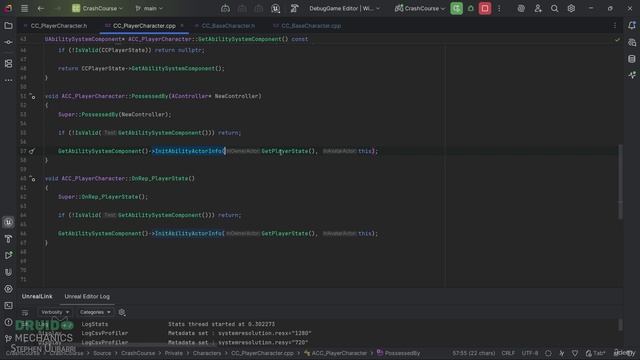Open the Build hammer sidebar icon
640x360 pixels.
[x=8, y=239]
